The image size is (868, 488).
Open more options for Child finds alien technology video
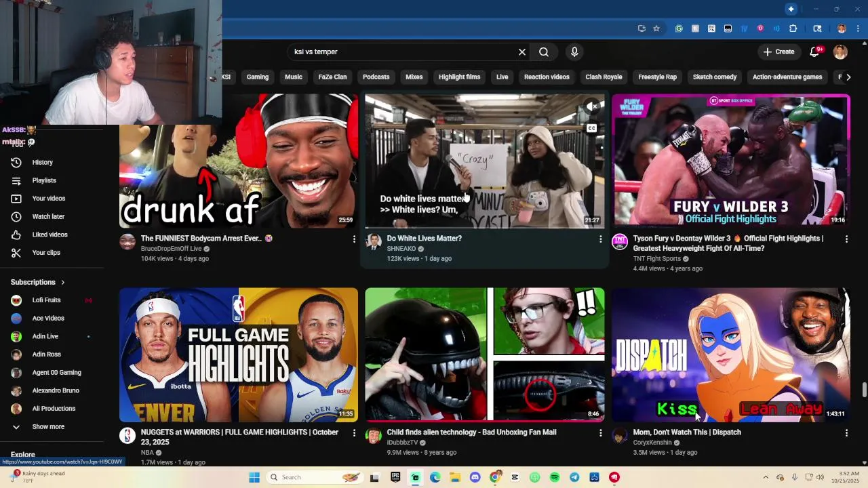point(600,432)
